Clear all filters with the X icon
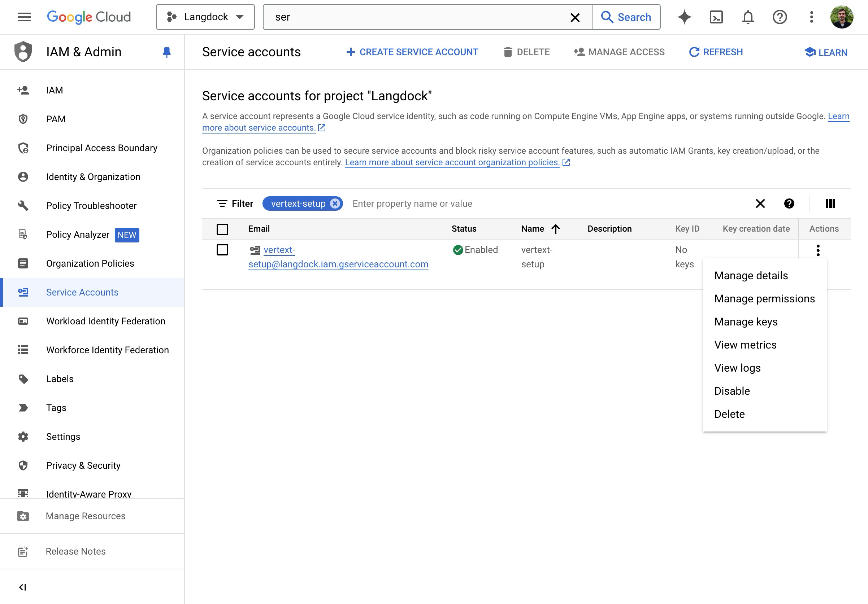This screenshot has height=604, width=868. click(760, 204)
